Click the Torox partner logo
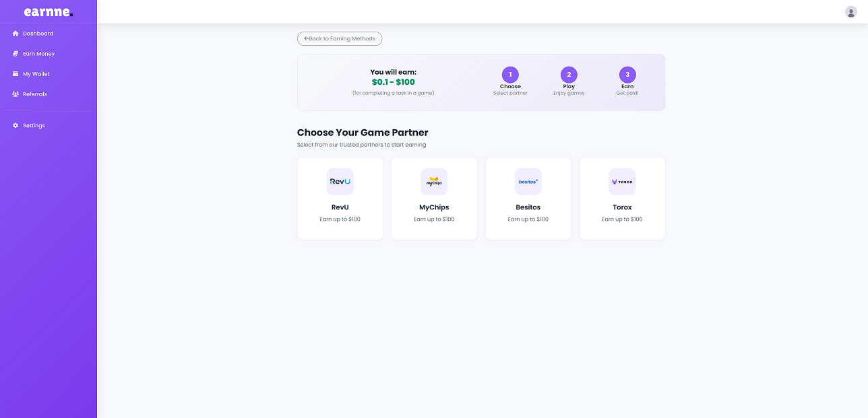 (621, 181)
